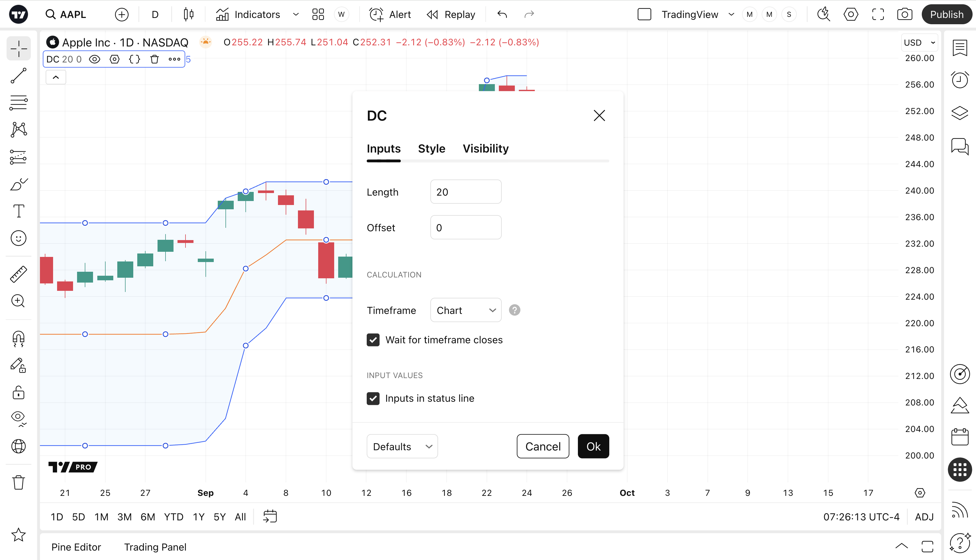
Task: Open the Timeframe Chart dropdown
Action: coord(466,311)
